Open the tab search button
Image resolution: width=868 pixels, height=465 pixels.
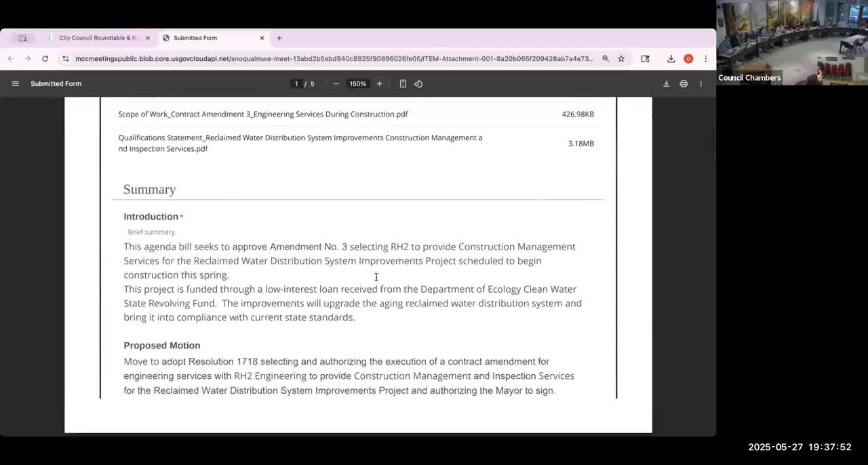click(x=22, y=38)
